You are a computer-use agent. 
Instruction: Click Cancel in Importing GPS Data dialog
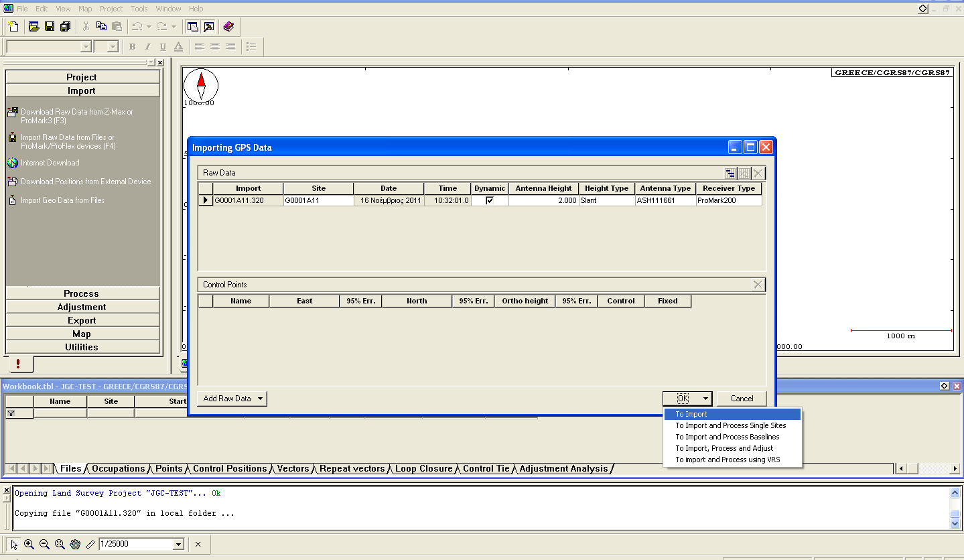(x=742, y=399)
